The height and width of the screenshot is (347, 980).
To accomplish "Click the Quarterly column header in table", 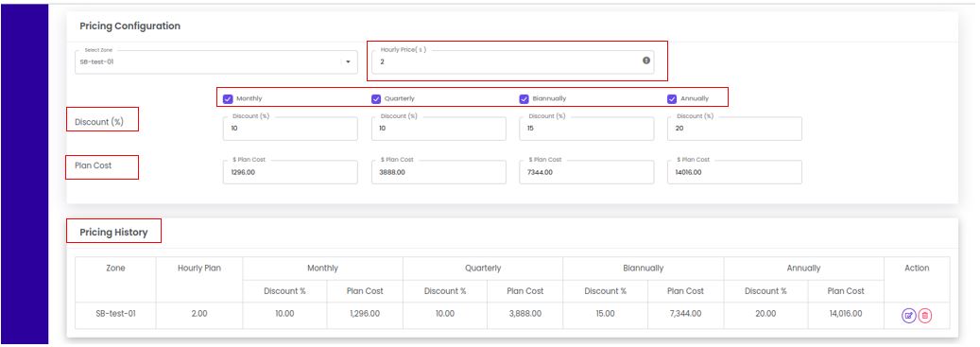I will 483,269.
